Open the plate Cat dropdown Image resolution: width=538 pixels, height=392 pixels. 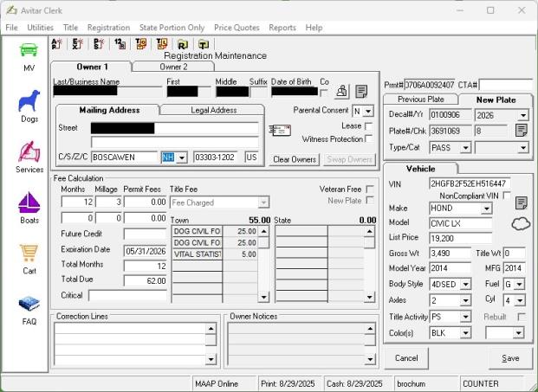point(523,148)
